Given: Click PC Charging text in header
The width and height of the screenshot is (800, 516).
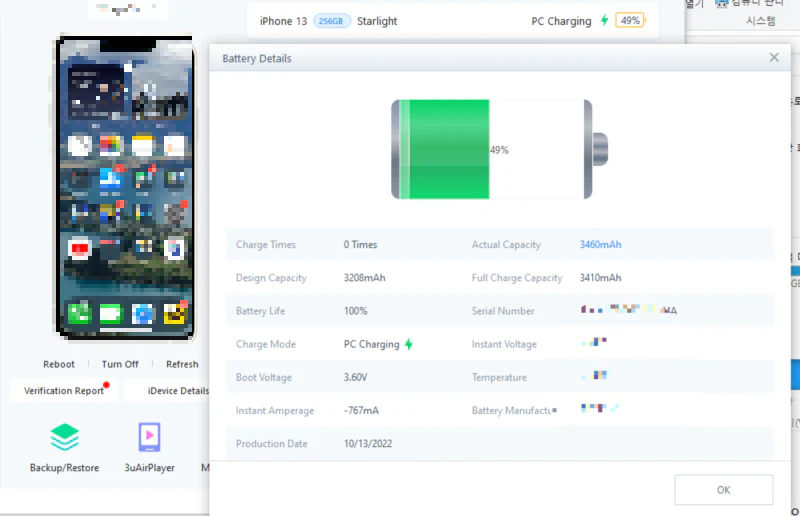Looking at the screenshot, I should click(561, 21).
